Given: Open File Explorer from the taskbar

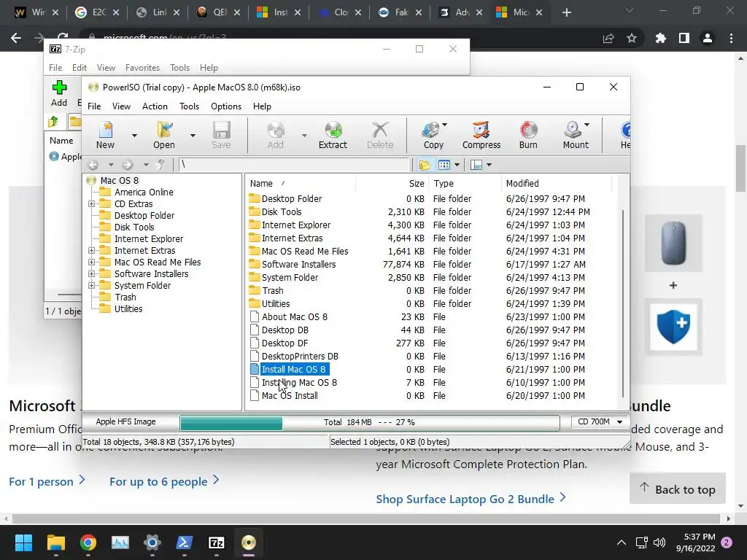Looking at the screenshot, I should pos(55,542).
